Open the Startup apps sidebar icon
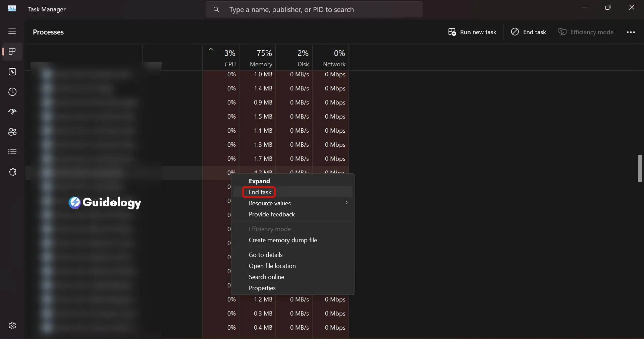 12,112
